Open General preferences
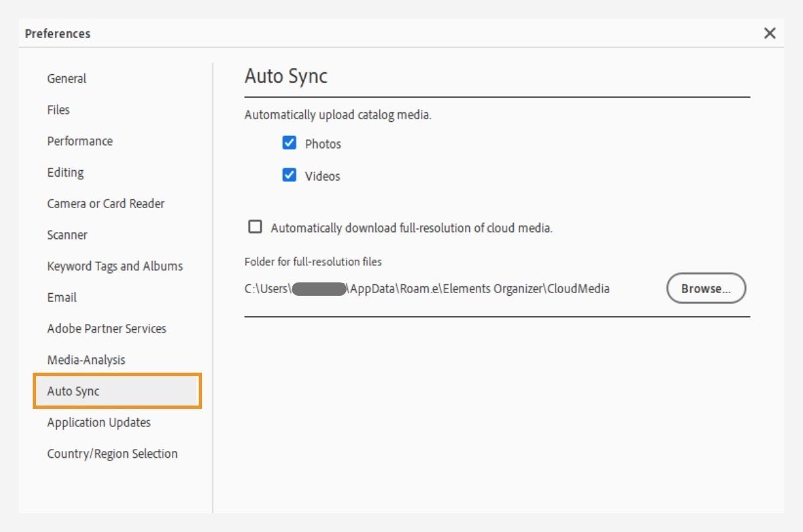 tap(67, 78)
